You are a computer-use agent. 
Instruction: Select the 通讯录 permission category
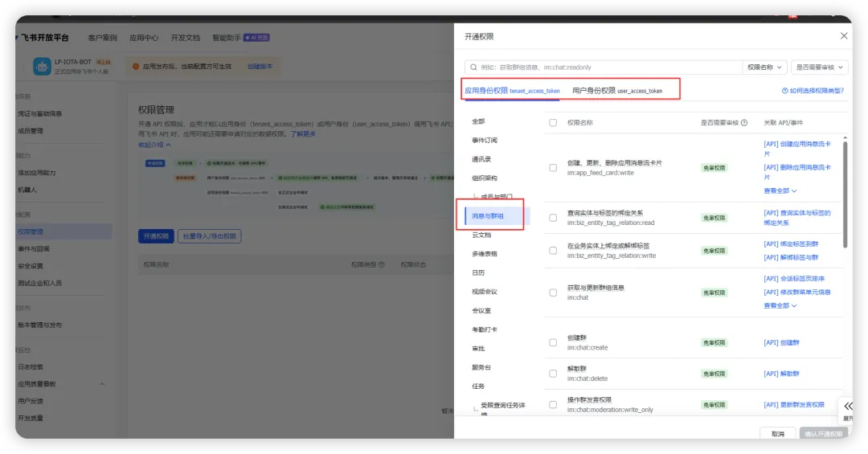point(481,159)
